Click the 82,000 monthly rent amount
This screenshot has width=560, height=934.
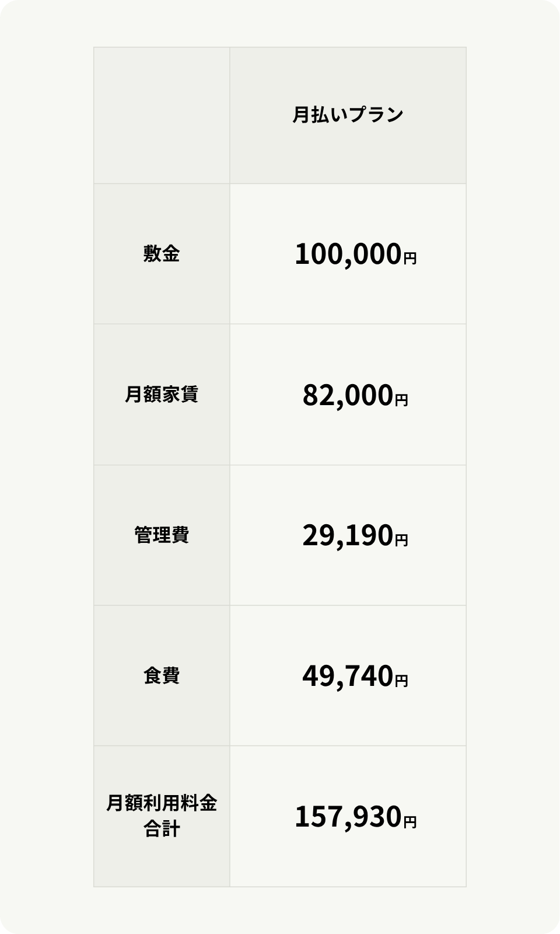pyautogui.click(x=347, y=395)
